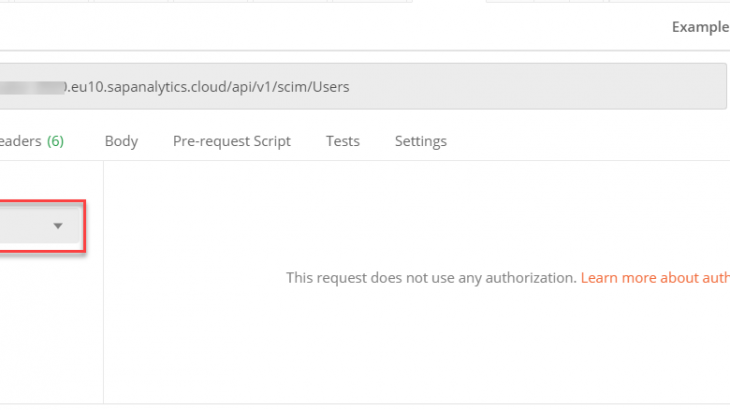Viewport: 730px width, 410px height.
Task: Place cursor after 'scim/Users' in the URL
Action: 351,87
